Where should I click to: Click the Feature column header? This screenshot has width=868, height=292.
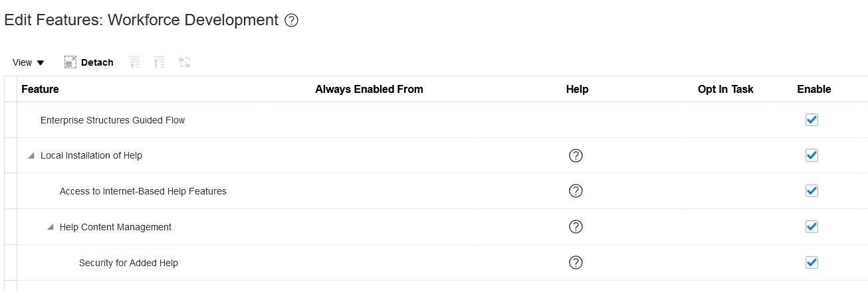click(41, 89)
